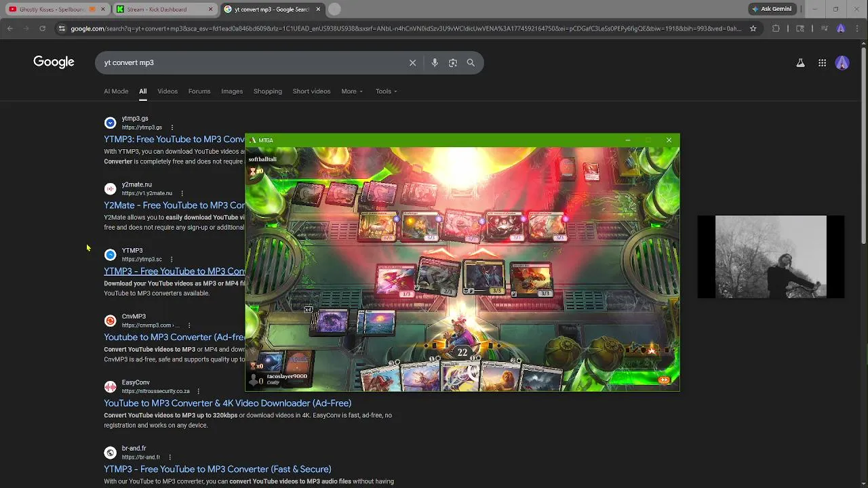
Task: Click the MTGA phase indicator star icon
Action: [x=652, y=350]
